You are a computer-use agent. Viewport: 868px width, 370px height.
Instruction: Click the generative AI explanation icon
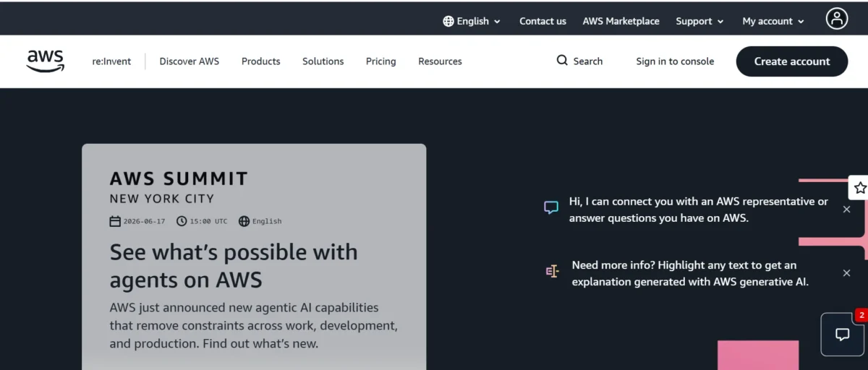(553, 272)
